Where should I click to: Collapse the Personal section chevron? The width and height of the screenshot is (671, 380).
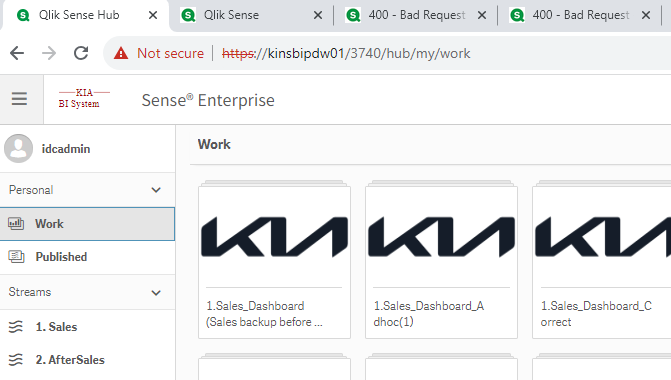click(x=156, y=190)
